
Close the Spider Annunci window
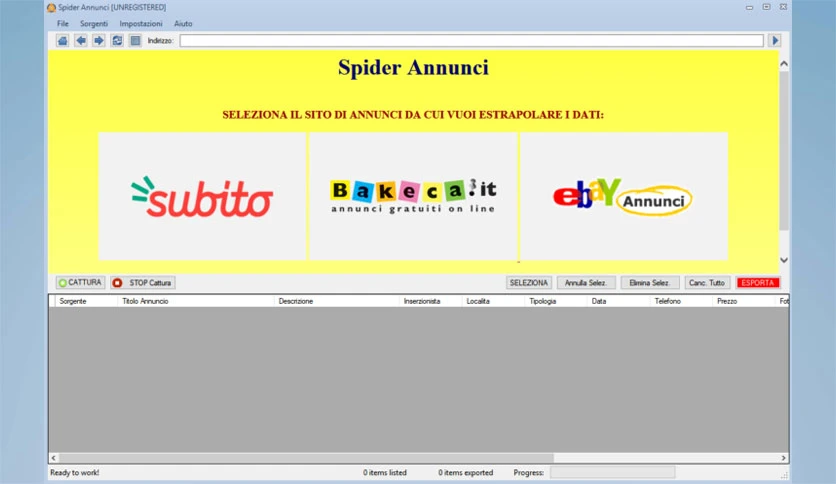point(783,7)
